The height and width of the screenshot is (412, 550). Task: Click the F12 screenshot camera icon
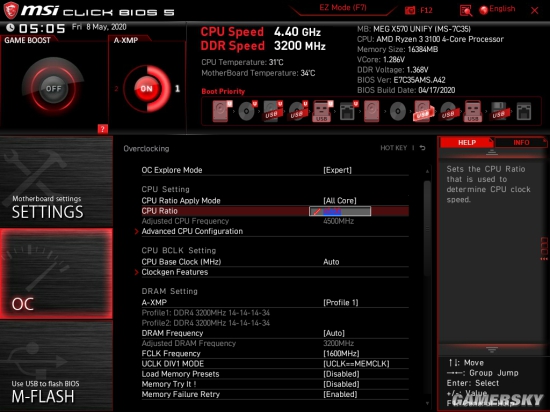pyautogui.click(x=410, y=10)
